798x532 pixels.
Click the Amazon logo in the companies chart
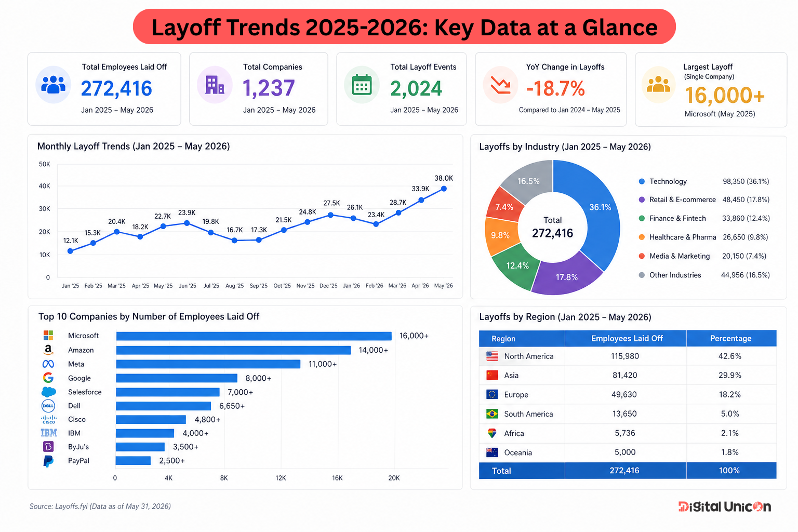pyautogui.click(x=48, y=350)
